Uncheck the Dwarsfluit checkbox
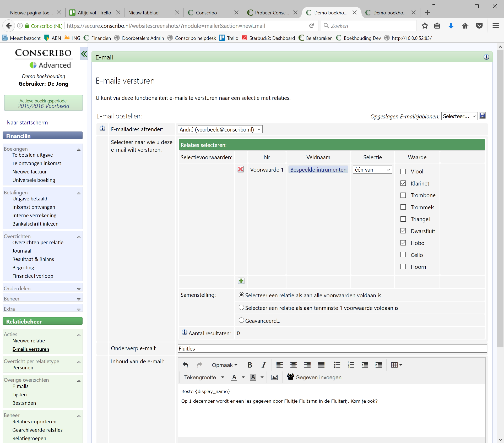 point(403,231)
